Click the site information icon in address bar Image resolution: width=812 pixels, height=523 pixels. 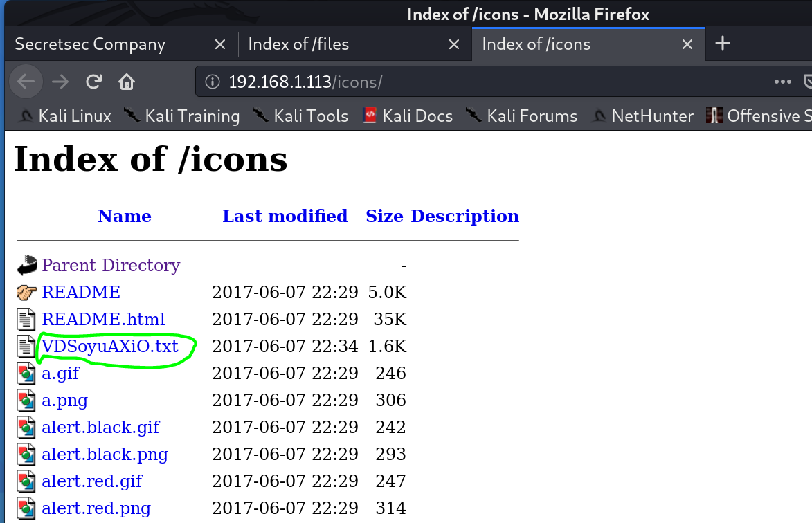coord(213,82)
